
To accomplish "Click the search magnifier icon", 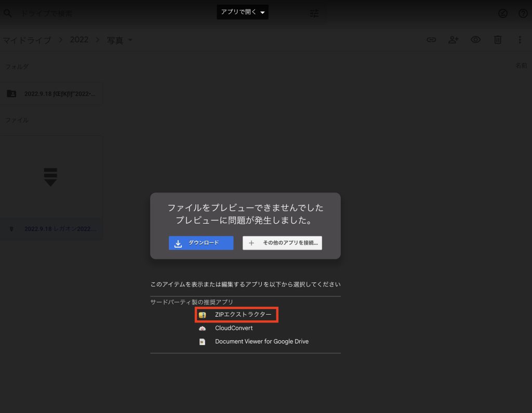I will coord(7,13).
